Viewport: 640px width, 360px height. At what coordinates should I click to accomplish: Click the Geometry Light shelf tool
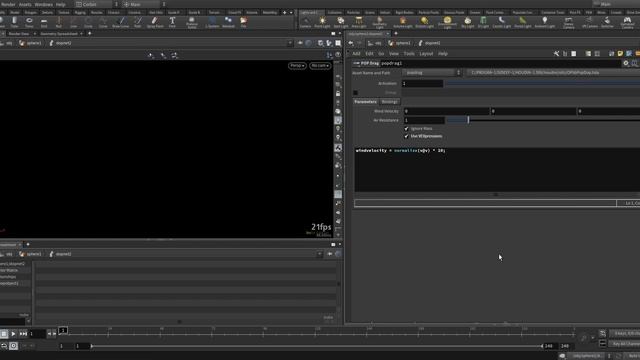379,23
